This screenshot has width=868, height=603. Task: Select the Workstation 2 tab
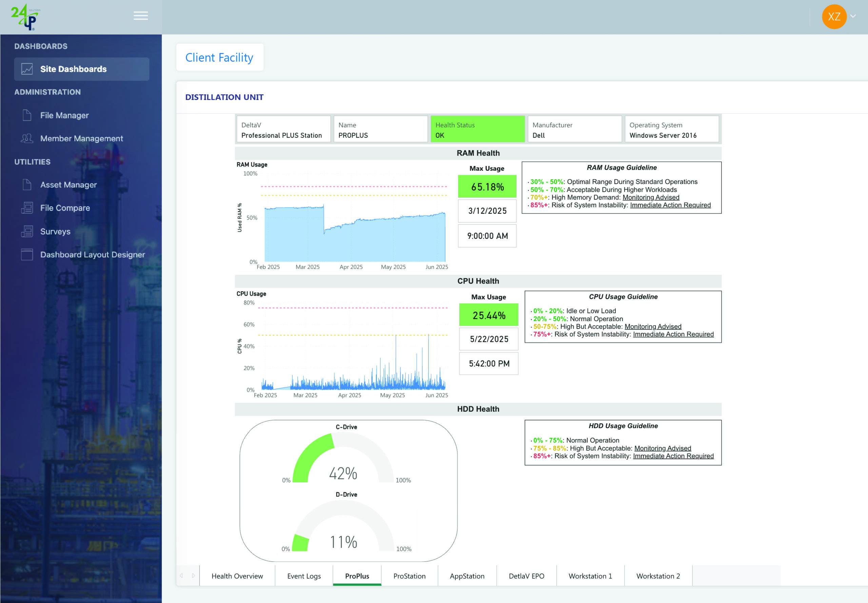[658, 576]
